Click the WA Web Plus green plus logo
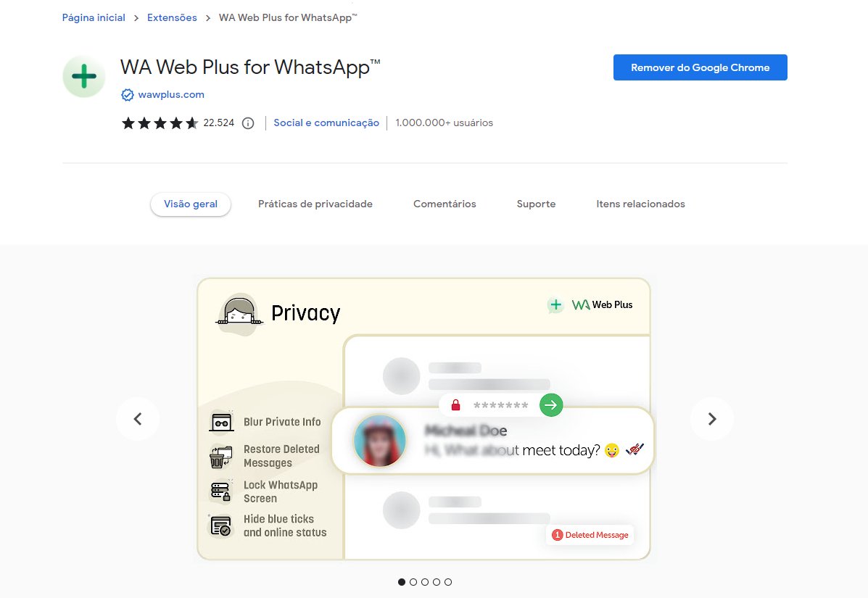868x598 pixels. click(x=83, y=76)
